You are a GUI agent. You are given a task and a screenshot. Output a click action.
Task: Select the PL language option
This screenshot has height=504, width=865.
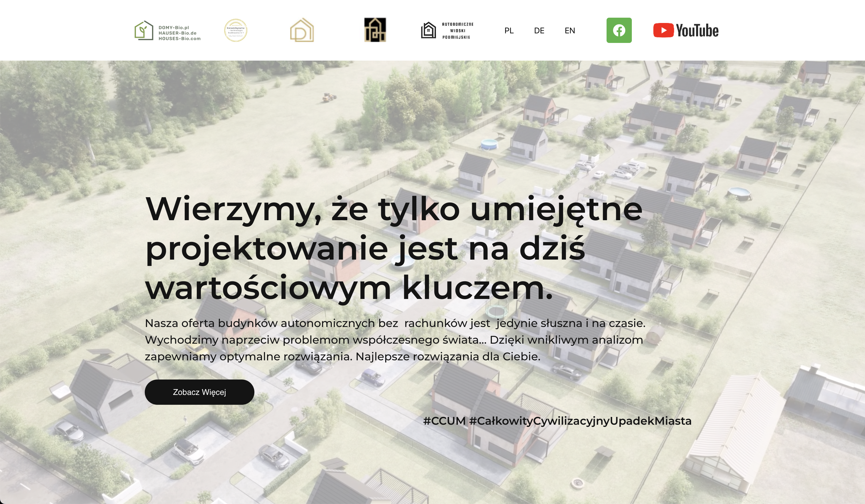coord(509,31)
